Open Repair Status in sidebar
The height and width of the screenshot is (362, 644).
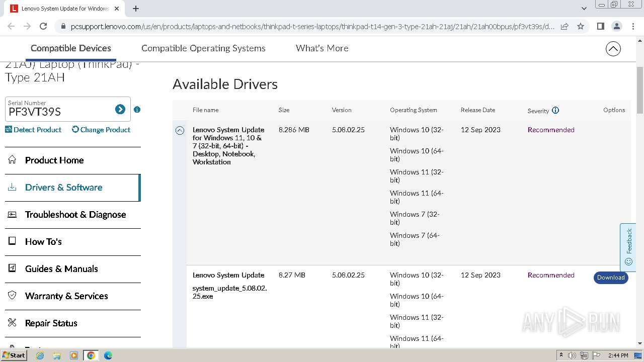pos(73,323)
